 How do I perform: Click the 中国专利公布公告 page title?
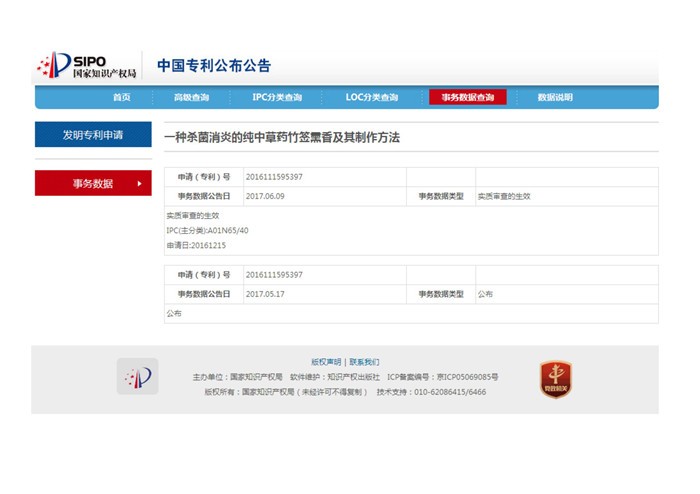(214, 66)
